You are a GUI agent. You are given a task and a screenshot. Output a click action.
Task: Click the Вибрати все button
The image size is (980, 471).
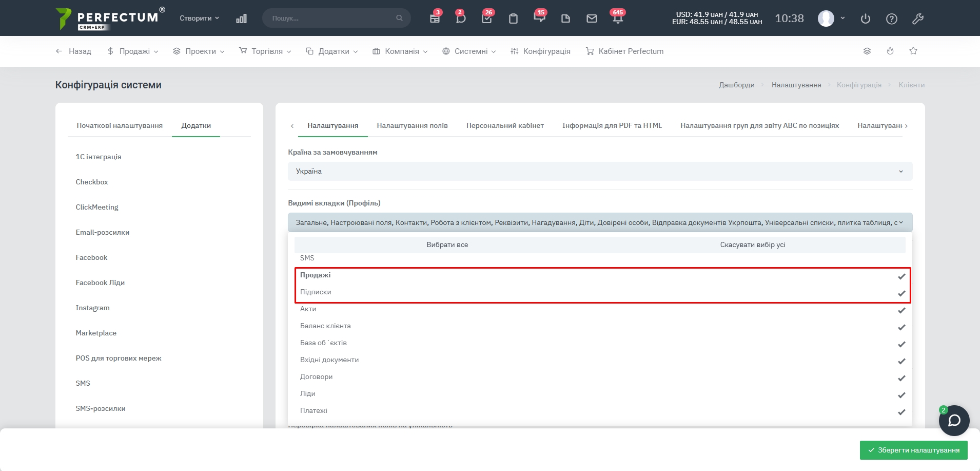[x=447, y=245]
